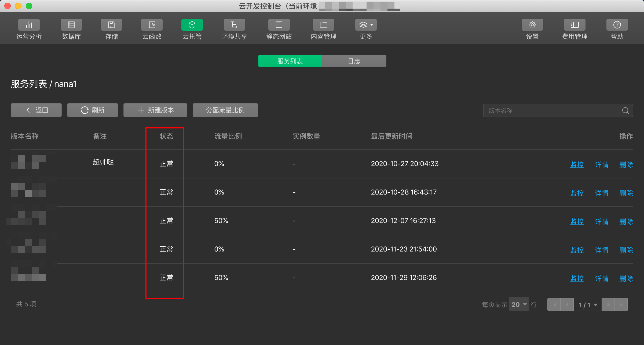
Task: Switch to the 日志 tab
Action: 354,61
